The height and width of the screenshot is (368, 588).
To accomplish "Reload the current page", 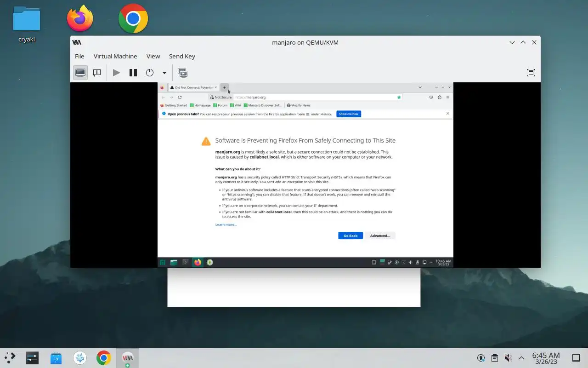I will (180, 97).
